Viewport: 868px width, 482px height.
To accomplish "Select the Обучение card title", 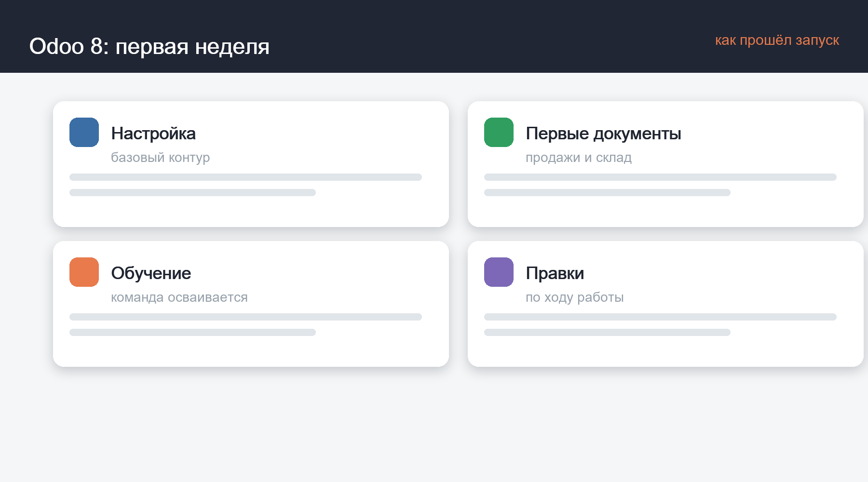I will pos(151,273).
